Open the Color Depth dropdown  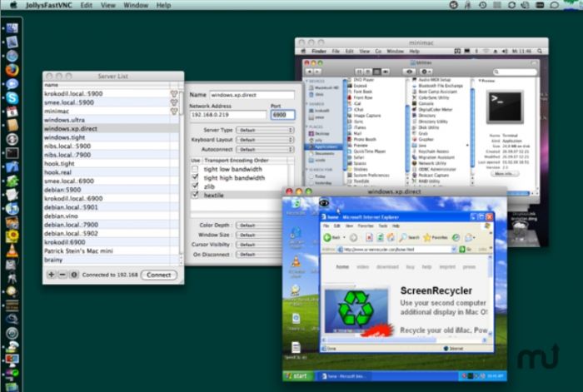tap(259, 226)
